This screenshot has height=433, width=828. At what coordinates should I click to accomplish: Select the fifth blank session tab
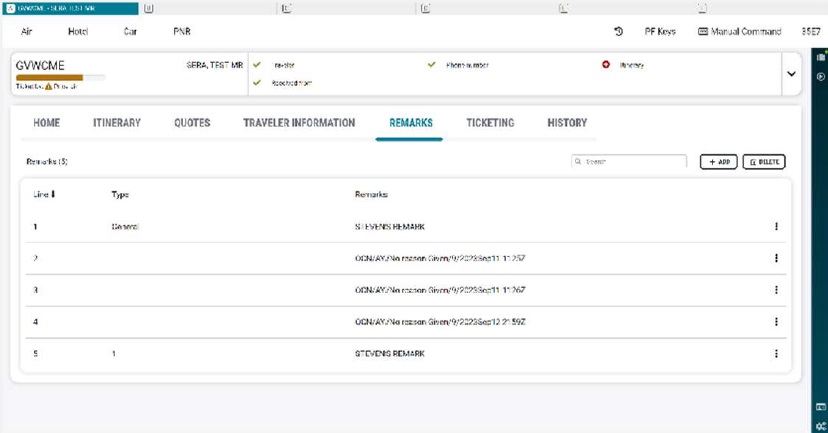563,8
